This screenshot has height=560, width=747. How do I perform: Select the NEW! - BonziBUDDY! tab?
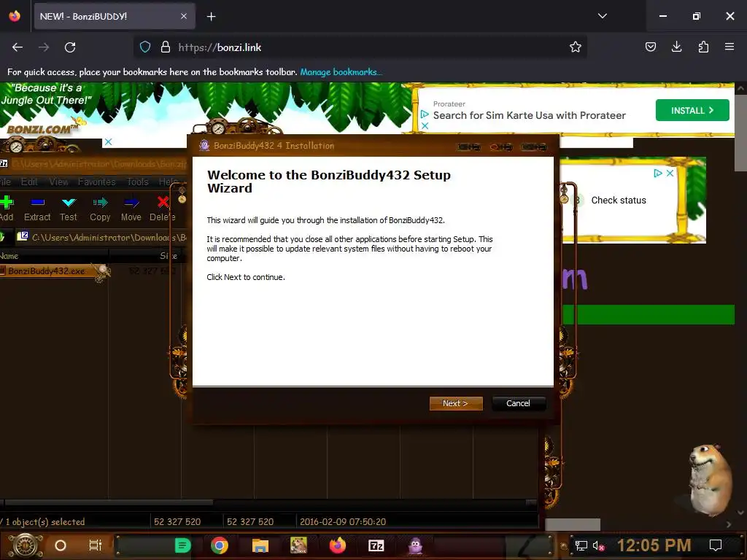pos(115,16)
